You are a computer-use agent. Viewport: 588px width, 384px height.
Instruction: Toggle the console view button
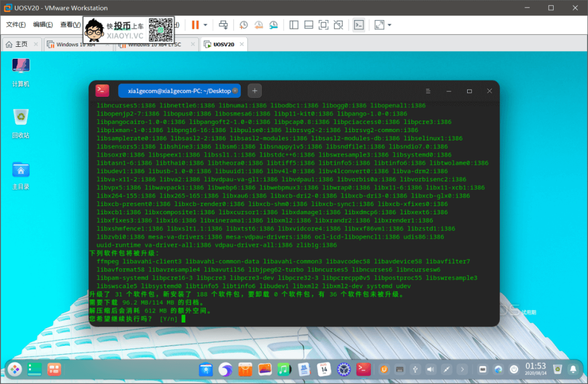[x=359, y=25]
